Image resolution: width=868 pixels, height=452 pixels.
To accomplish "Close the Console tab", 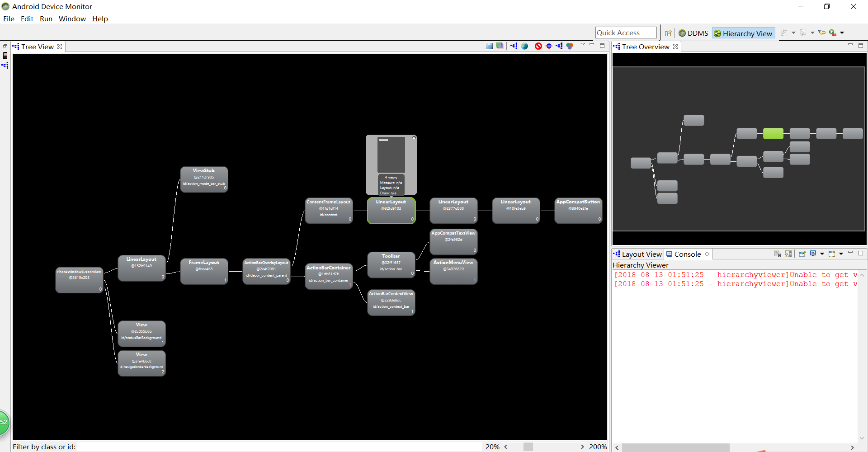I will (x=707, y=254).
